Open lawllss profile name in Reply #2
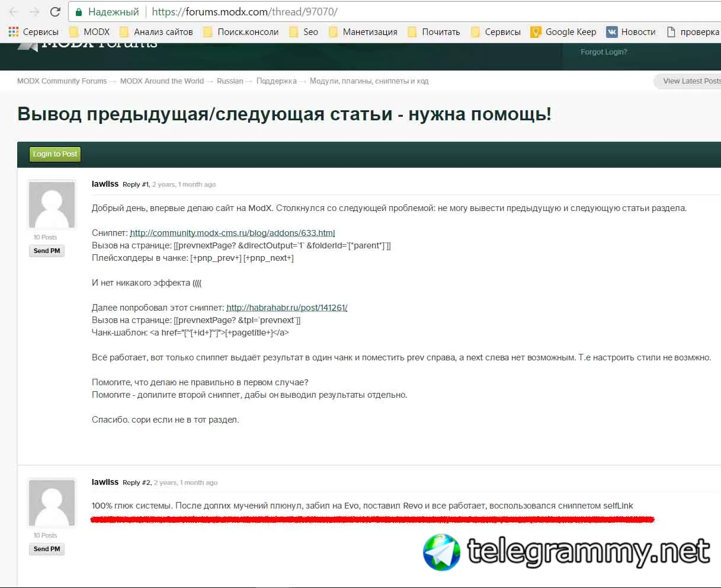This screenshot has height=588, width=721. 105,482
